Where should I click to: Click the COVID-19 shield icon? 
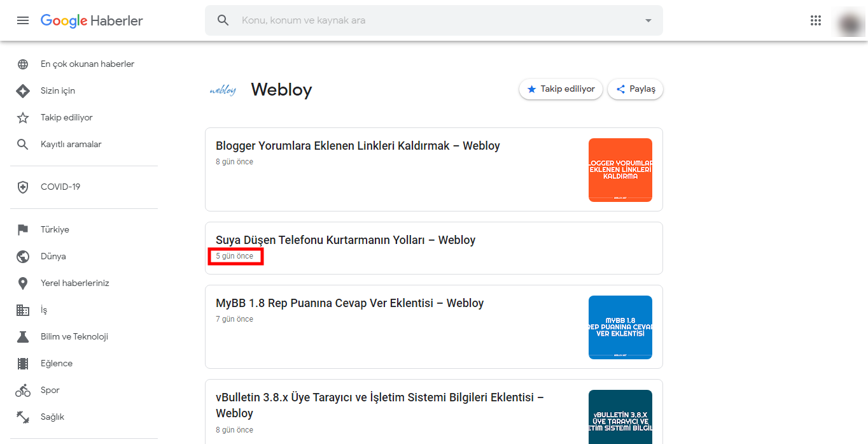coord(23,187)
